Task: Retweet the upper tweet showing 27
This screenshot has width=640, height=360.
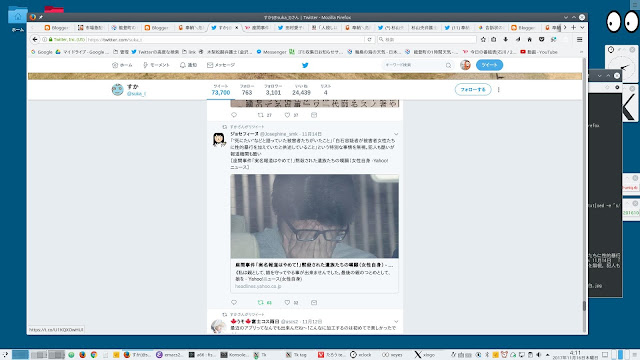Action: tap(264, 115)
